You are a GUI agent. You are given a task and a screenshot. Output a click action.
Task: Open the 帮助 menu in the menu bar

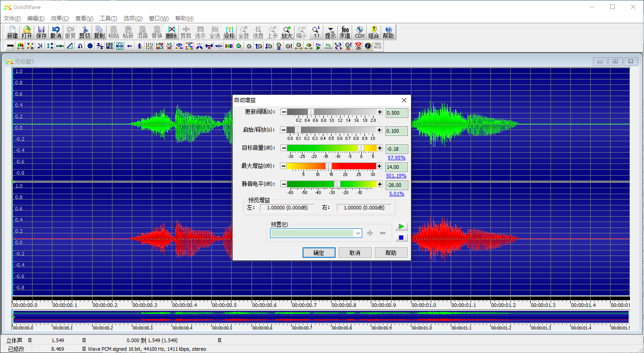[184, 19]
